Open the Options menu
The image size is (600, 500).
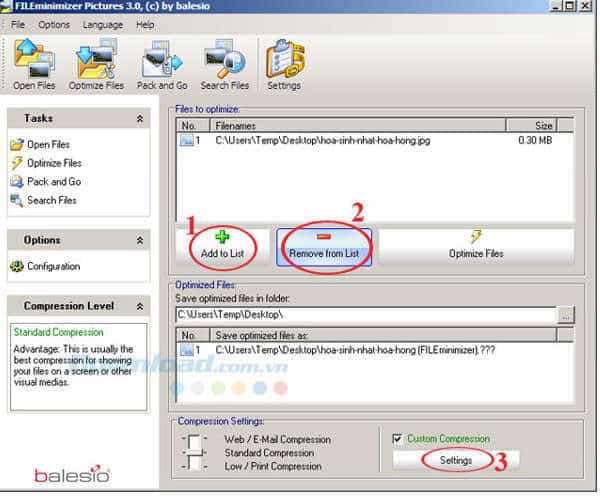click(x=54, y=25)
